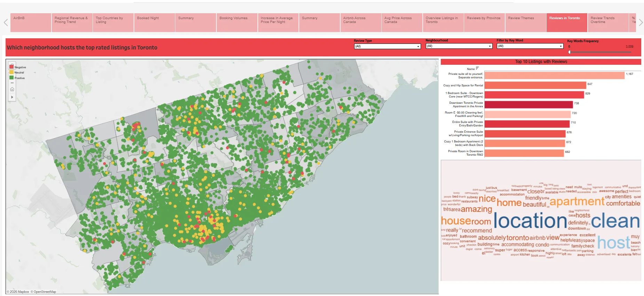
Task: Open the Review Type dropdown
Action: click(x=387, y=46)
